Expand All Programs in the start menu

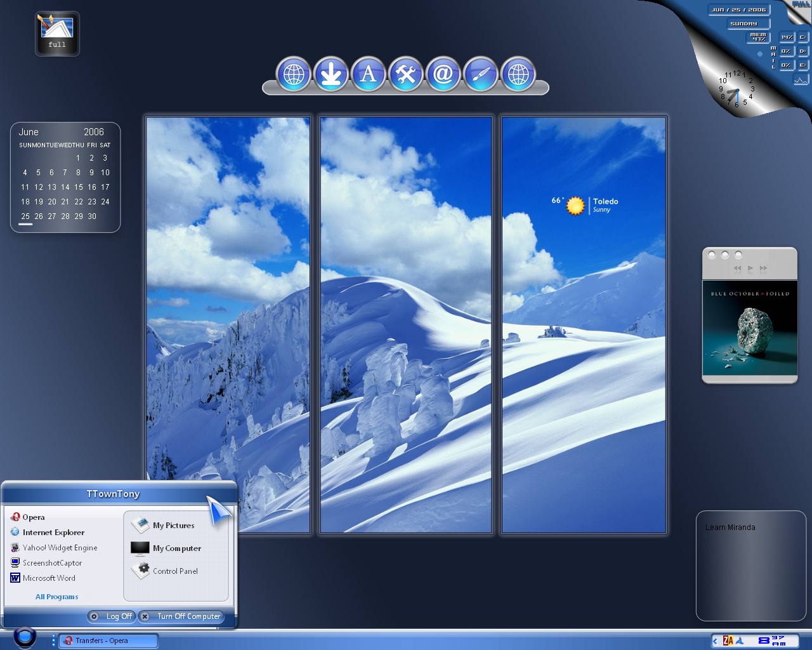pyautogui.click(x=57, y=597)
